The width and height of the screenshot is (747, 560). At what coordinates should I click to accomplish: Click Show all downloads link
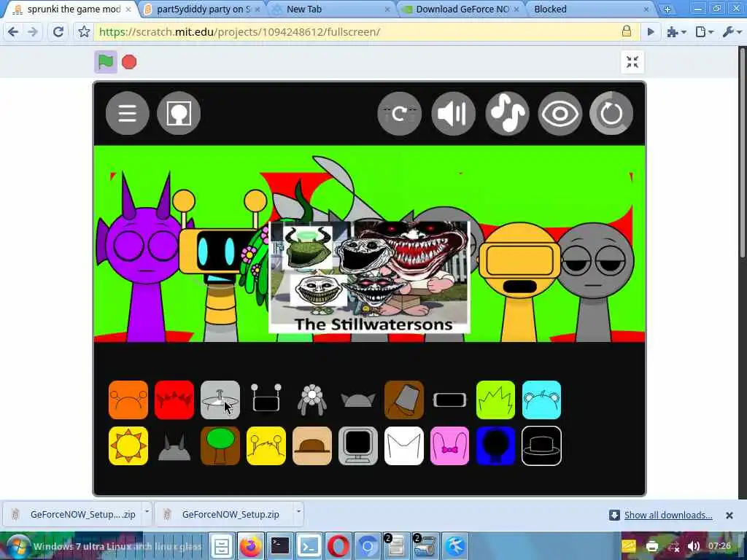[x=668, y=515]
